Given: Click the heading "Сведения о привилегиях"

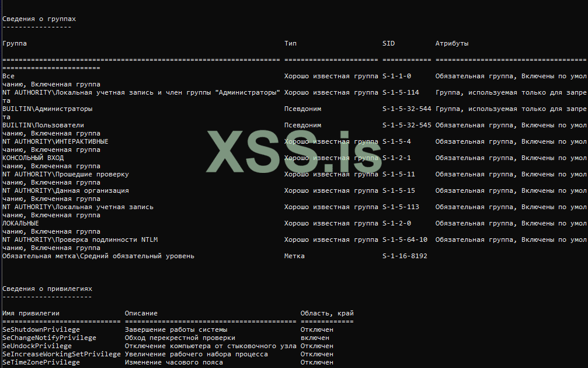Looking at the screenshot, I should (47, 289).
